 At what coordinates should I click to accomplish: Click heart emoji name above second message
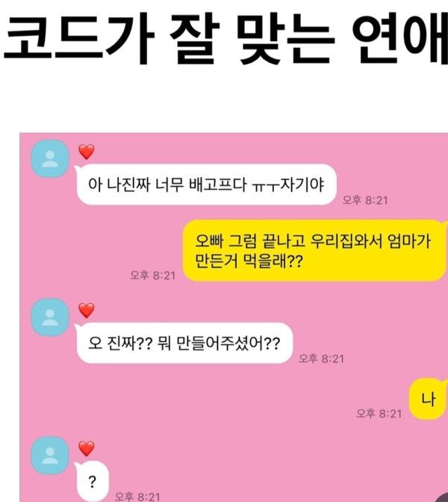tap(87, 310)
